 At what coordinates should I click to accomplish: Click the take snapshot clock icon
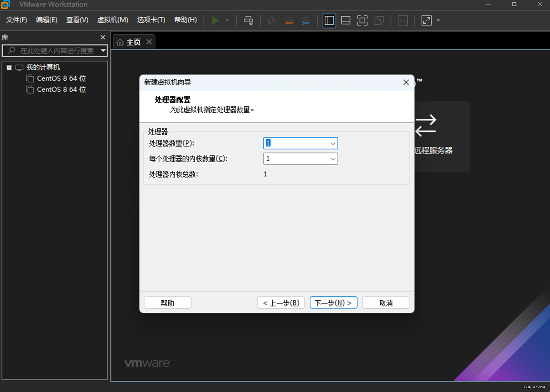tap(272, 20)
